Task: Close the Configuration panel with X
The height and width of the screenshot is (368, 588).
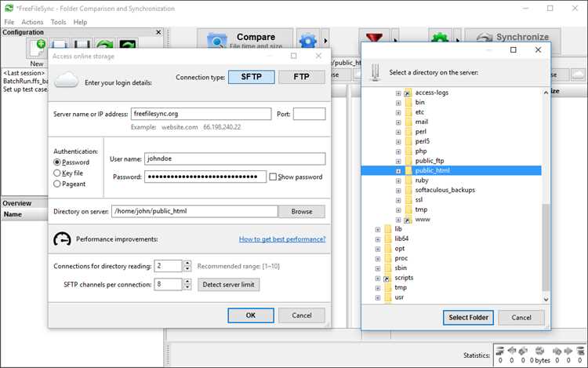Action: point(158,32)
